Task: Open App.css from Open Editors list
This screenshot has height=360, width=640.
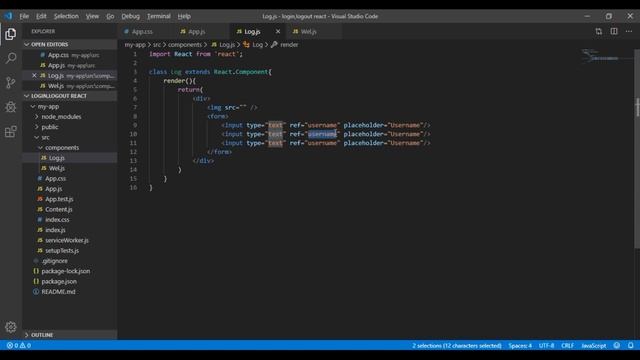Action: (x=69, y=55)
